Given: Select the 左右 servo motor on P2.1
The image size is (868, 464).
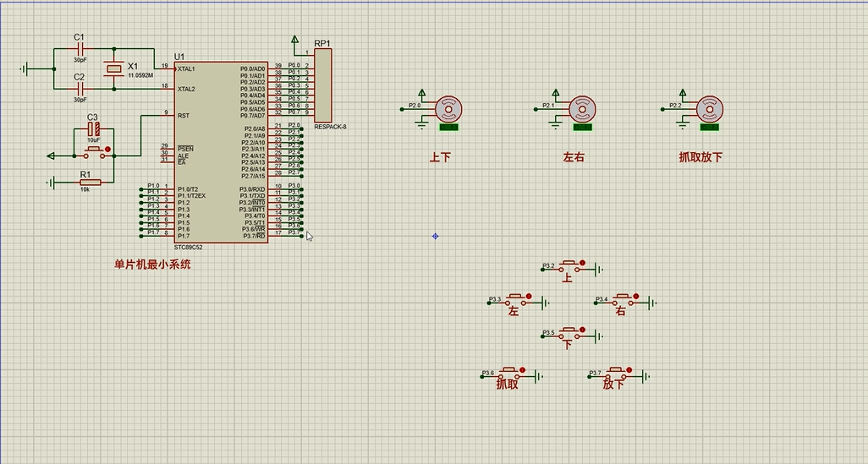Looking at the screenshot, I should click(x=580, y=109).
